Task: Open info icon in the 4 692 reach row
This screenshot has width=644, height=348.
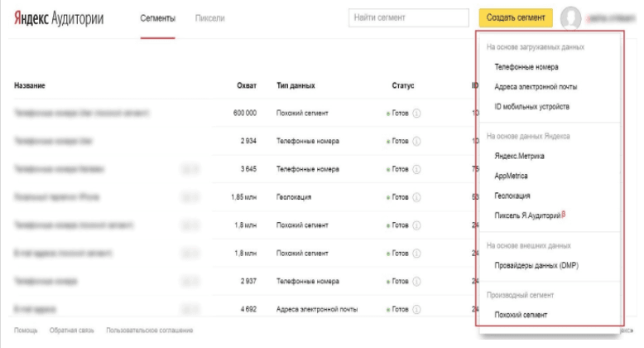Action: 416,309
